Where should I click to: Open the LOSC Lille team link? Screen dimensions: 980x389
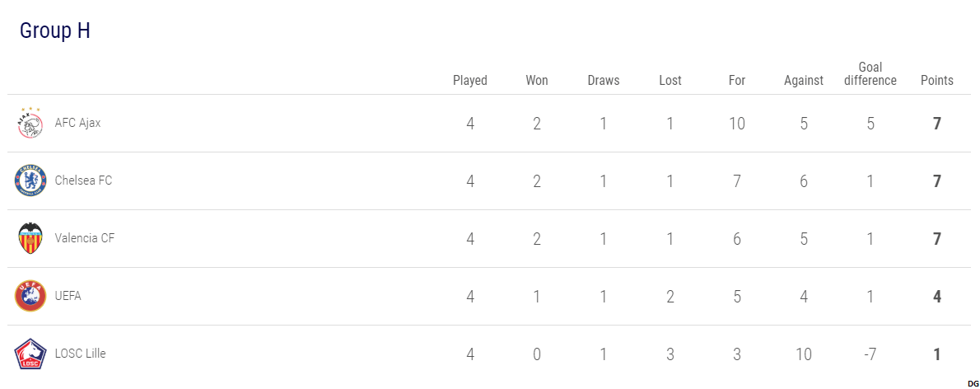(x=80, y=354)
